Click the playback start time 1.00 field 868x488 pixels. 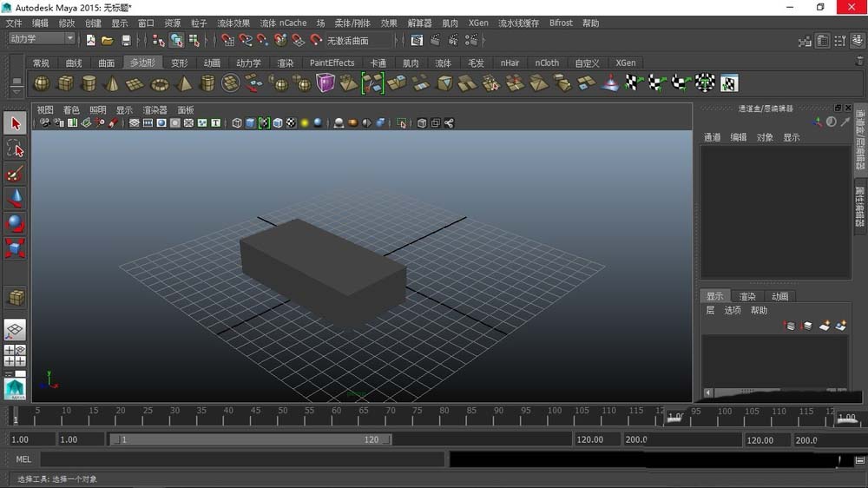click(80, 439)
